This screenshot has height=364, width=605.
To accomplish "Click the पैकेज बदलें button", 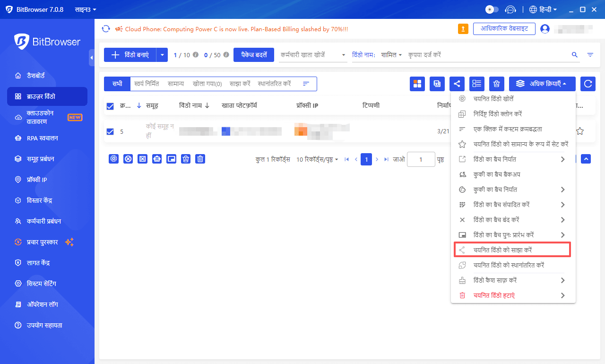I will [x=254, y=55].
